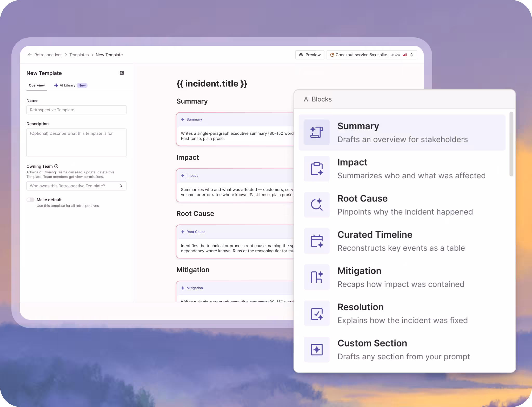Click the Custom Section sparkle icon

tap(317, 349)
